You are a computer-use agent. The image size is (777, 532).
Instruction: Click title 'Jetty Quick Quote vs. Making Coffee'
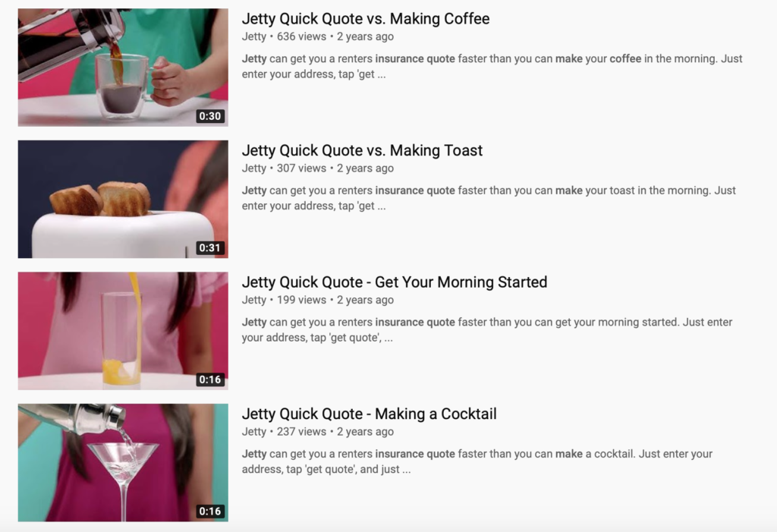tap(365, 19)
